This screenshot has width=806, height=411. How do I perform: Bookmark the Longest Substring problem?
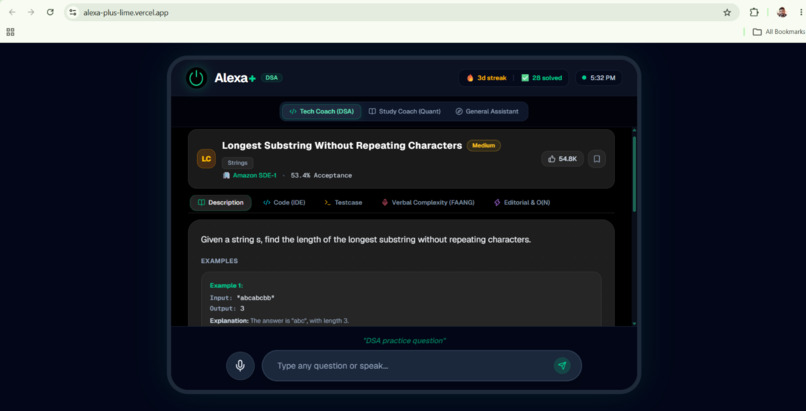tap(597, 159)
